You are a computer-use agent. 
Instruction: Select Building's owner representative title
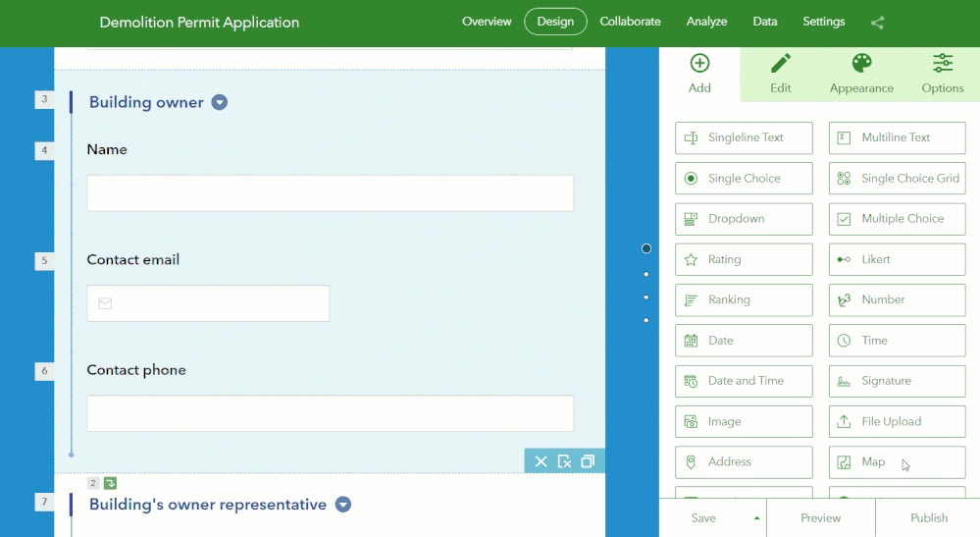(208, 504)
